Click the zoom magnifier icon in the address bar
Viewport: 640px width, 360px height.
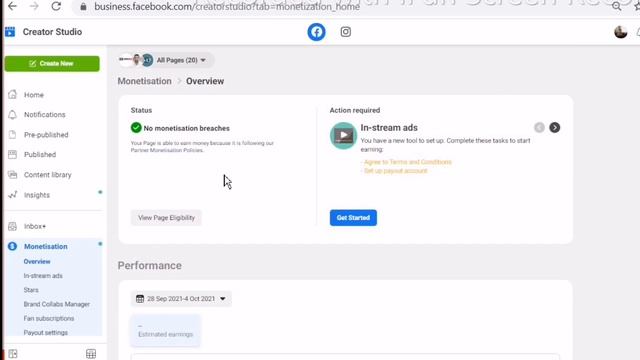tap(616, 6)
